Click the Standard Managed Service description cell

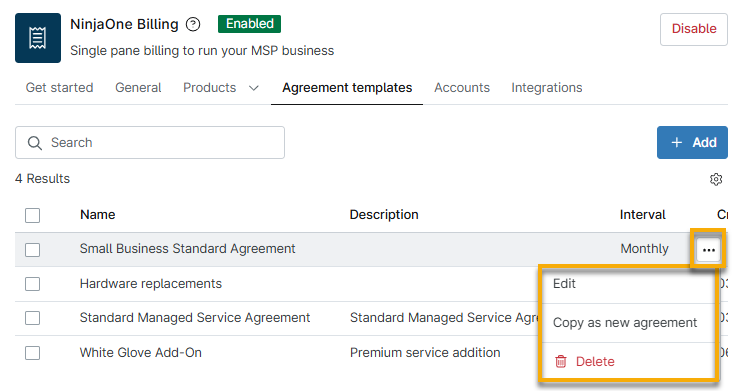pos(444,318)
